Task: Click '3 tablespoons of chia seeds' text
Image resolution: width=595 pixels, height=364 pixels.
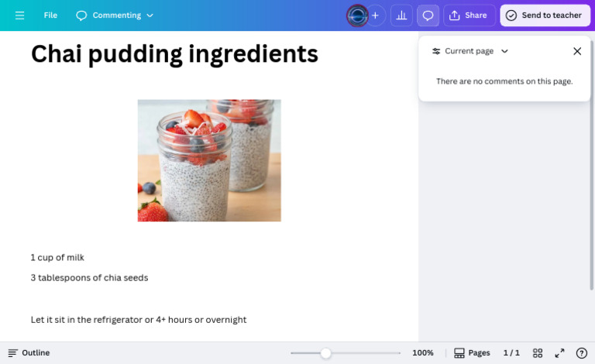Action: [89, 278]
